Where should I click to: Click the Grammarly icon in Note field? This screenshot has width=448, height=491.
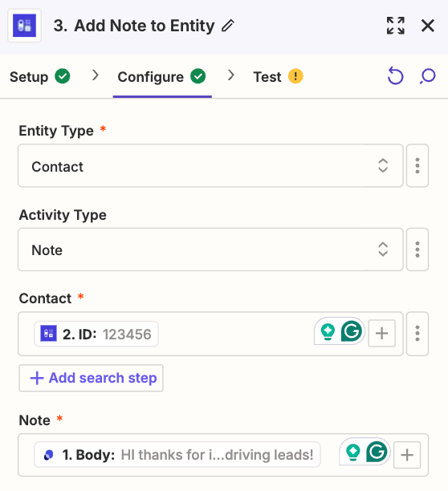377,452
